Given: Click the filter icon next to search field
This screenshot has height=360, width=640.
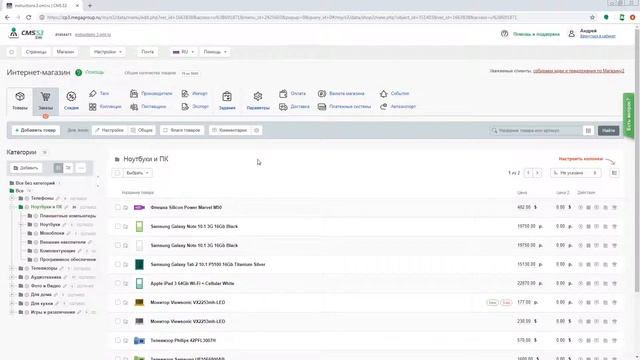Looking at the screenshot, I should (588, 131).
